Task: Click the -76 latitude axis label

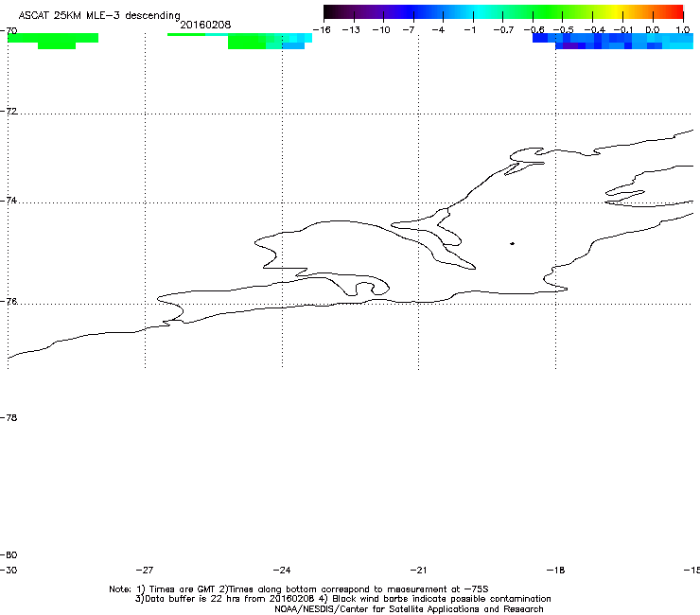Action: 9,302
